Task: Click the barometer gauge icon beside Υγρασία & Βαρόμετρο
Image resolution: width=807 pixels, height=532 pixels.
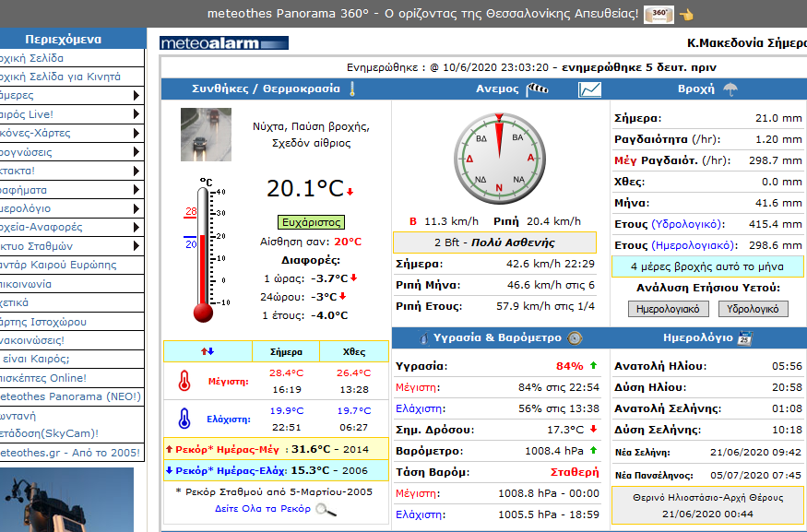Action: click(575, 338)
